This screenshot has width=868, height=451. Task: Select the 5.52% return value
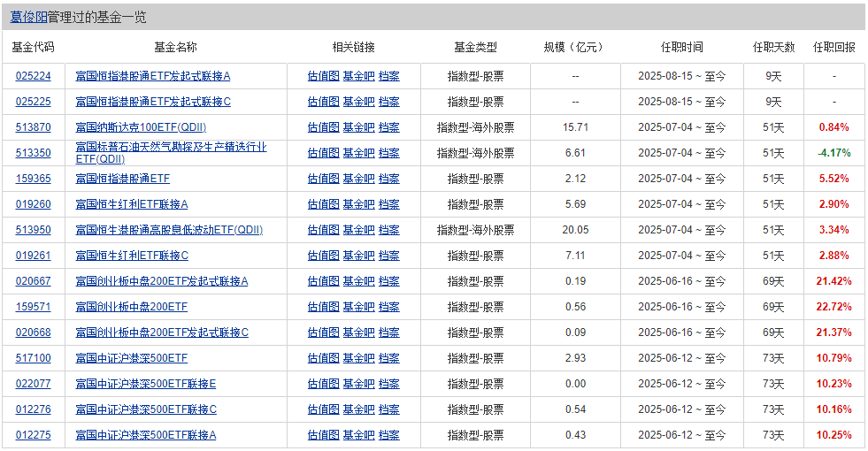[833, 179]
